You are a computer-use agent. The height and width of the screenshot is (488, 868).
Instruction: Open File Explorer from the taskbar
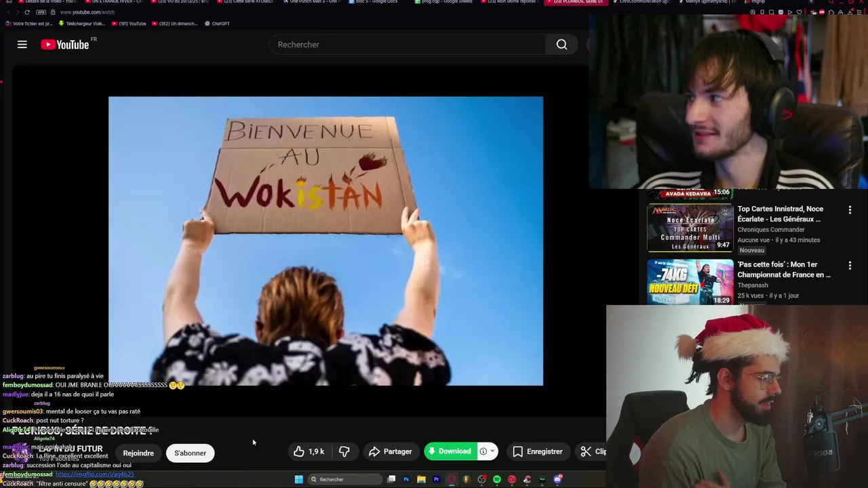(x=421, y=479)
